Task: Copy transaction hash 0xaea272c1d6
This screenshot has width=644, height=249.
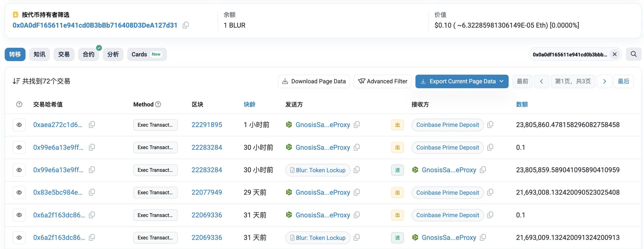Action: [x=92, y=125]
